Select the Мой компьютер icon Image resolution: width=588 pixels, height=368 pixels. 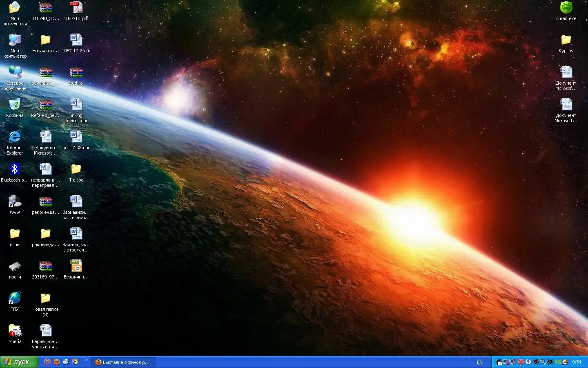coord(15,40)
